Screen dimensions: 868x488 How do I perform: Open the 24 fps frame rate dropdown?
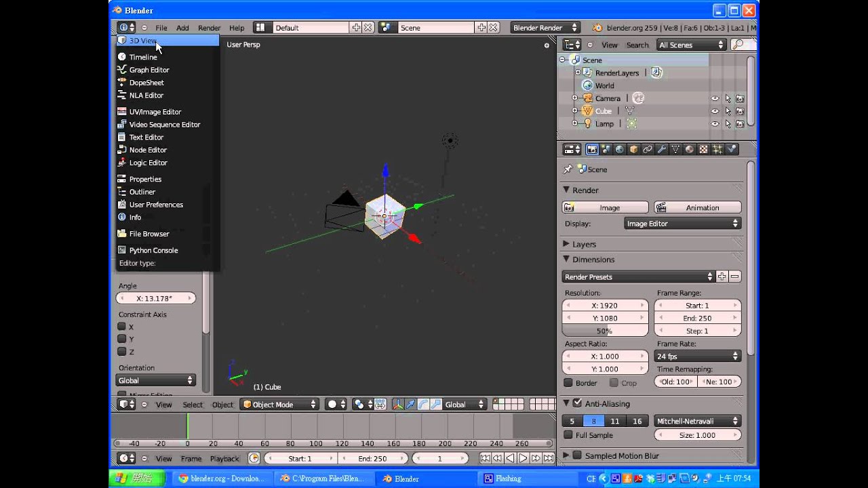[697, 357]
